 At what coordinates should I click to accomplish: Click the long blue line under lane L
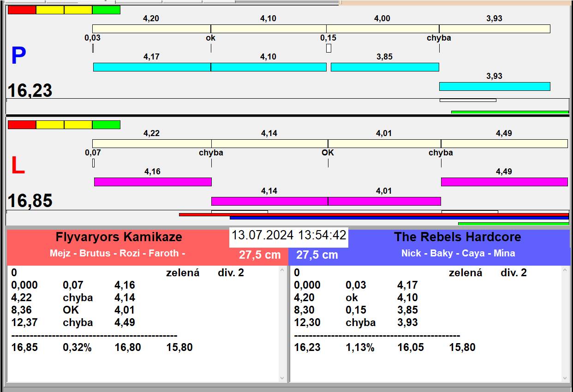pyautogui.click(x=399, y=218)
